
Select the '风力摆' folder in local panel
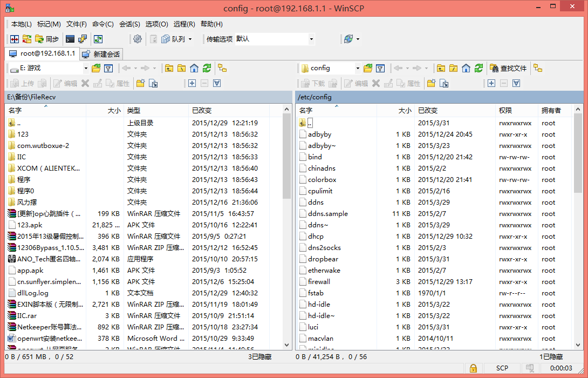(x=26, y=202)
